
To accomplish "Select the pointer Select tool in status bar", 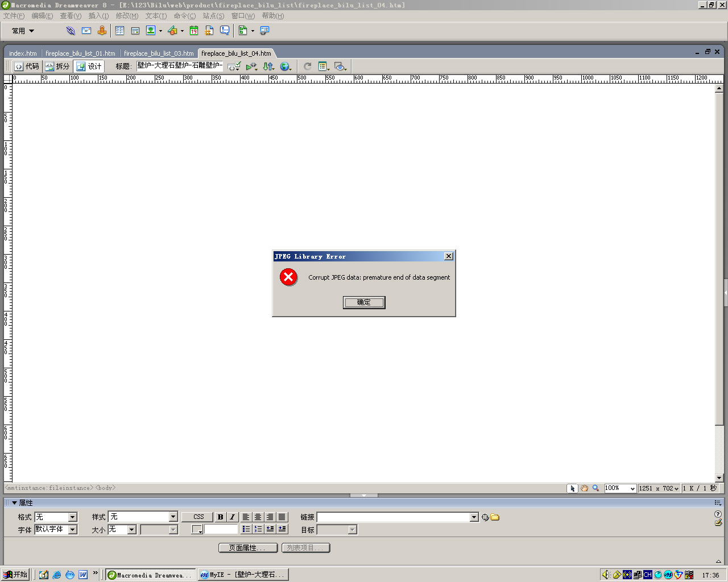I will (572, 488).
